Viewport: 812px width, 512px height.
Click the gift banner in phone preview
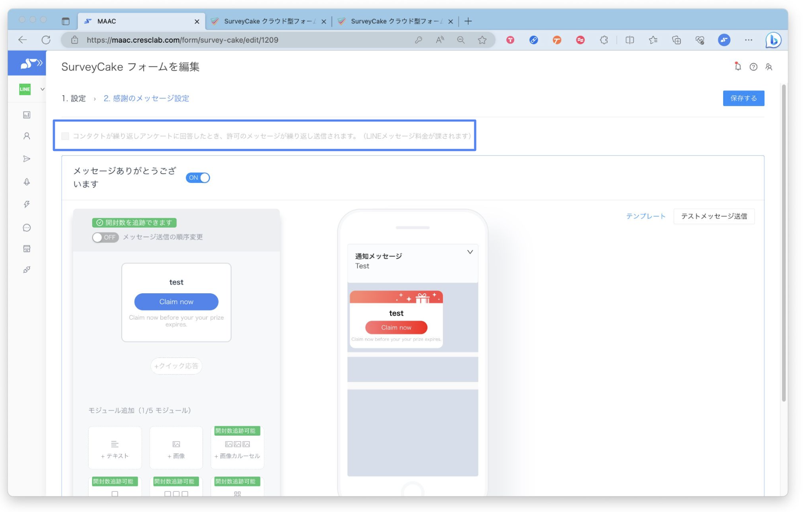pyautogui.click(x=396, y=297)
